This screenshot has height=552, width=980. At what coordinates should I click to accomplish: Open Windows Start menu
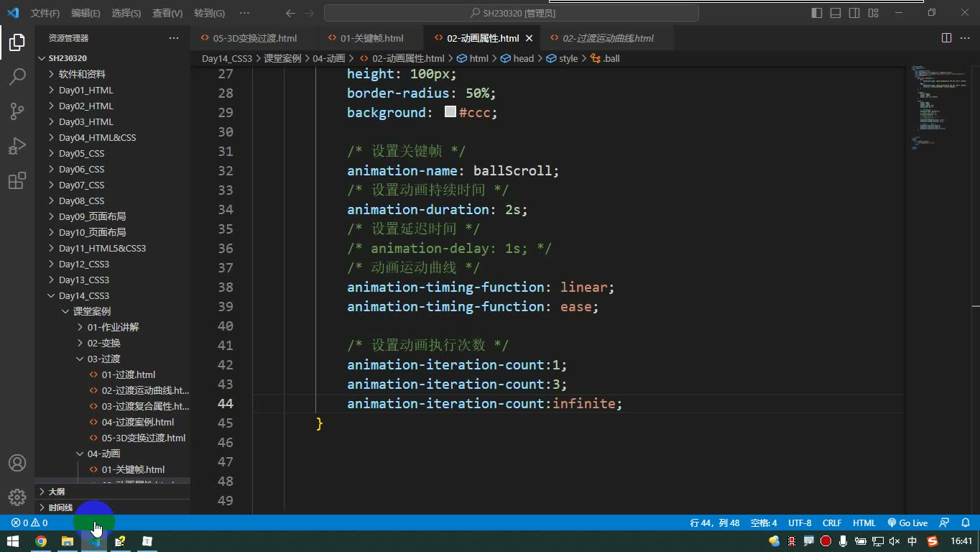pyautogui.click(x=13, y=541)
